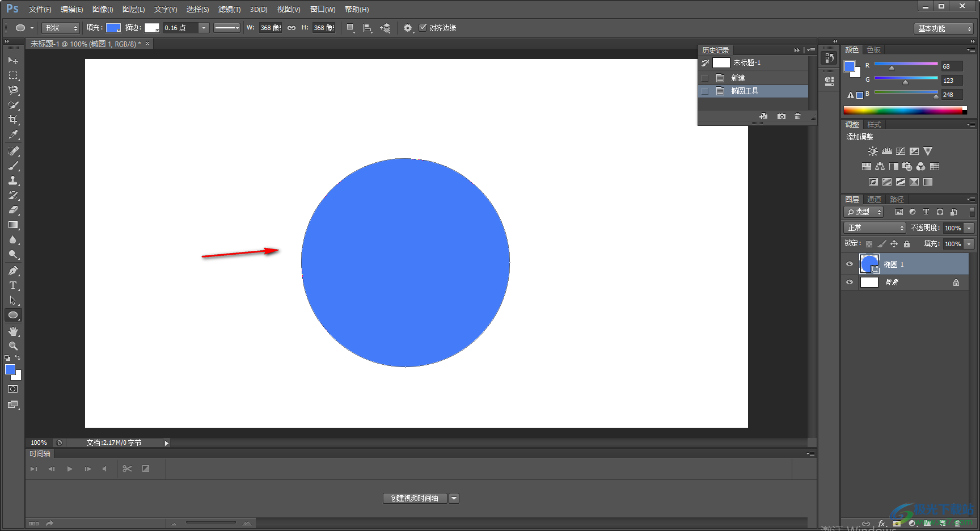Select the Horizontal Type tool
Viewport: 980px width, 531px height.
click(x=13, y=285)
